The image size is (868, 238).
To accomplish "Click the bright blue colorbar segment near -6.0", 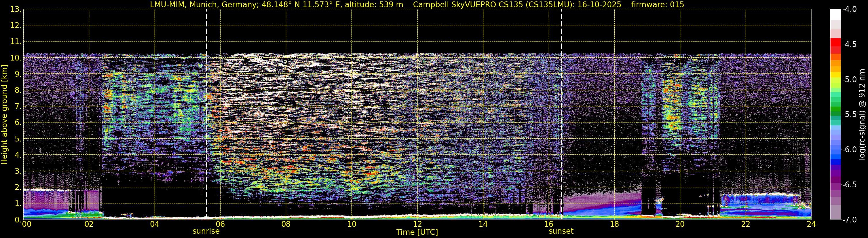I will click(836, 156).
